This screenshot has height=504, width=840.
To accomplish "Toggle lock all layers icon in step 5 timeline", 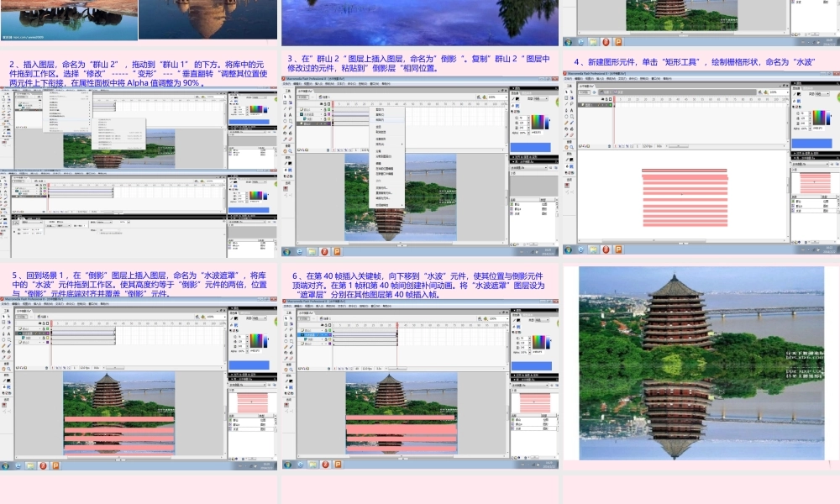I will 44,323.
